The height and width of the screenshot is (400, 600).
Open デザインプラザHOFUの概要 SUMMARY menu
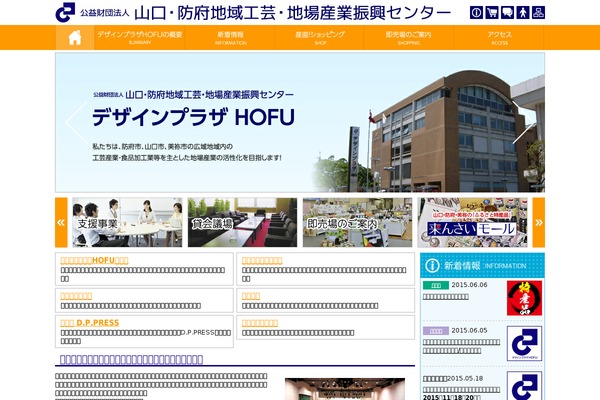tap(140, 38)
